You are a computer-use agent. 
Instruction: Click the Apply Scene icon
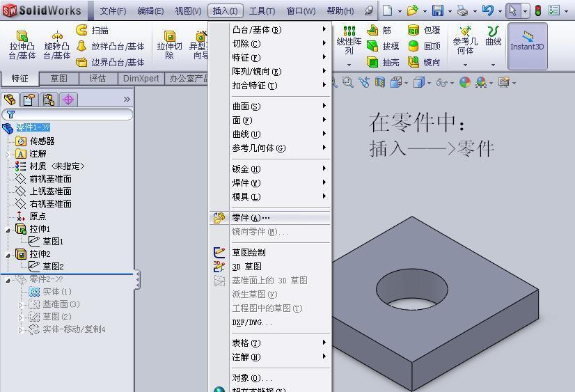click(x=481, y=82)
